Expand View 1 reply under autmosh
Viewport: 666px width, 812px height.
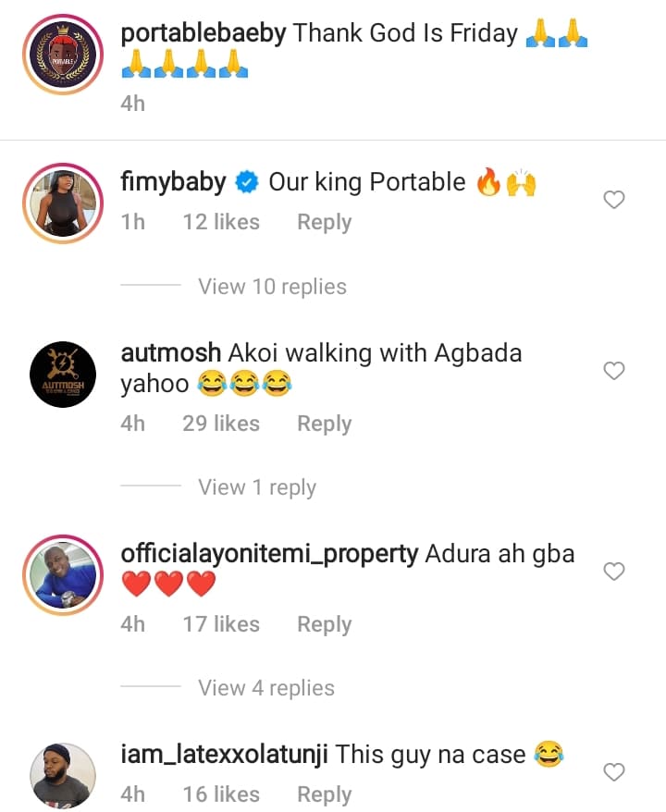[257, 487]
